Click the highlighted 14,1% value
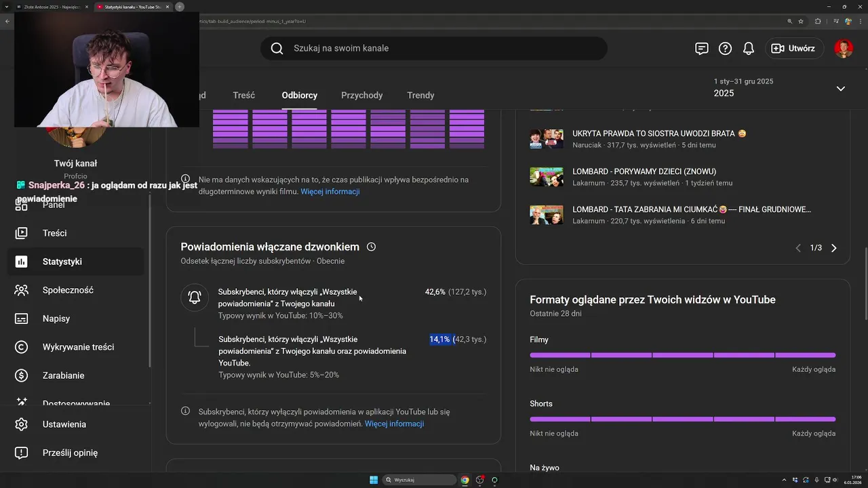Image resolution: width=868 pixels, height=488 pixels. click(x=439, y=339)
